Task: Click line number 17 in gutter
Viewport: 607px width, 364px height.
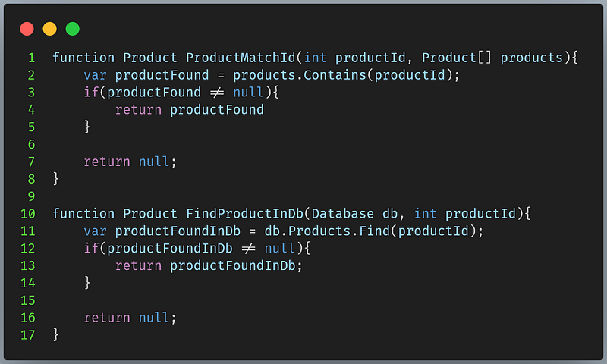Action: click(x=28, y=335)
